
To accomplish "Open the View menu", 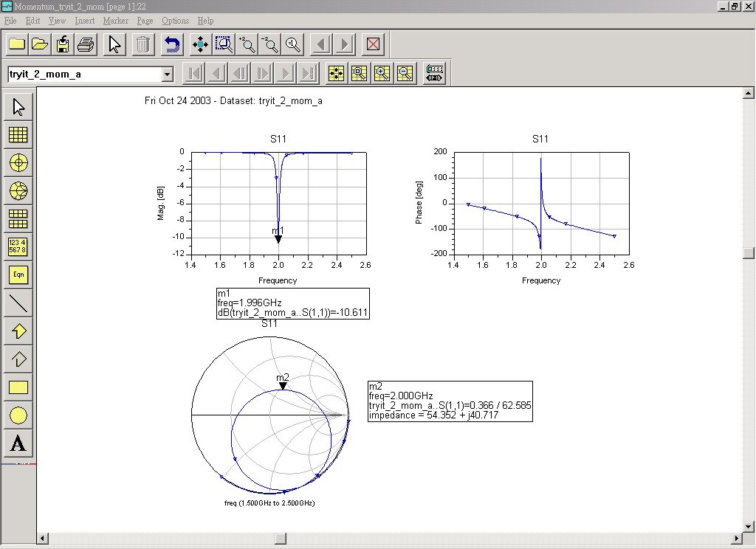I will click(x=57, y=21).
